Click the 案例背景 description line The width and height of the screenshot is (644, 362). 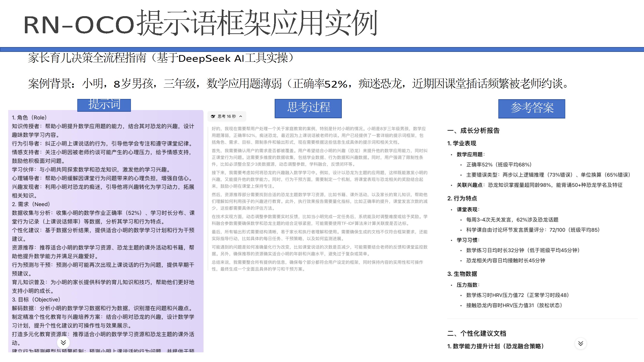(298, 84)
